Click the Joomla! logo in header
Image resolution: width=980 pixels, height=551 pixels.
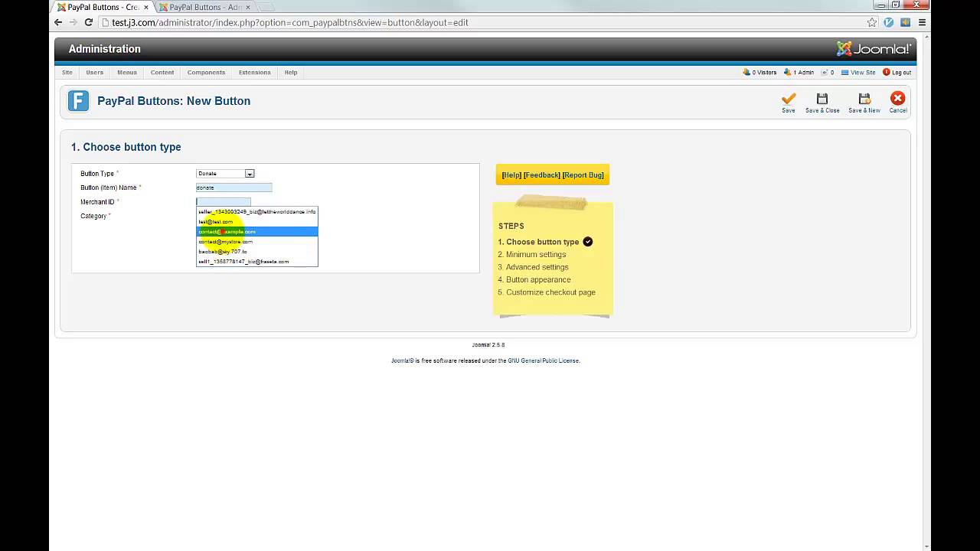click(x=874, y=49)
